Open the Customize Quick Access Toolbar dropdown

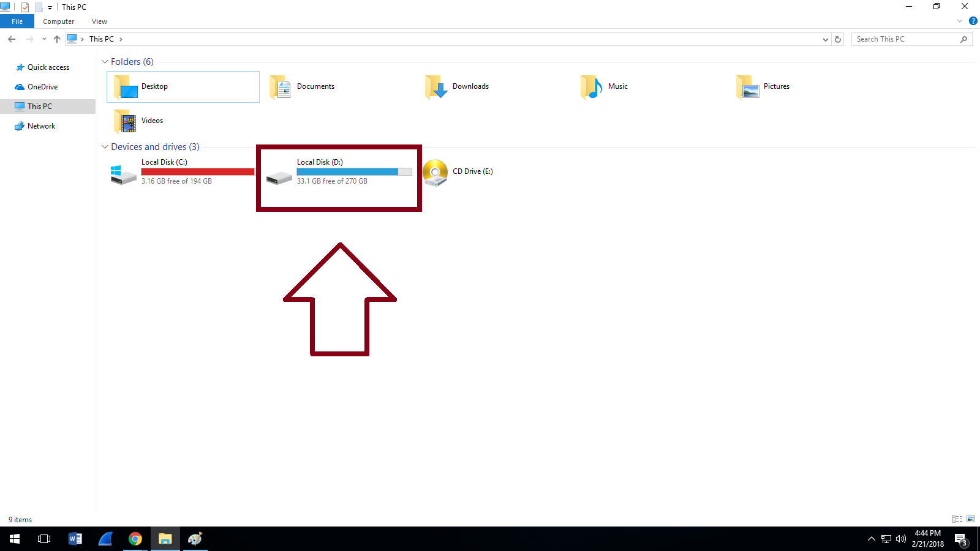point(50,8)
